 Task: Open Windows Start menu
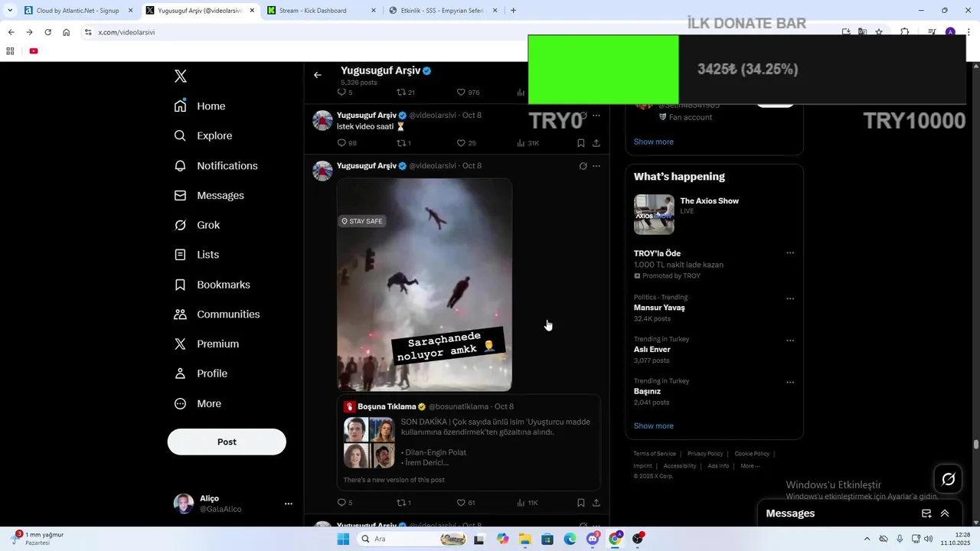(343, 539)
